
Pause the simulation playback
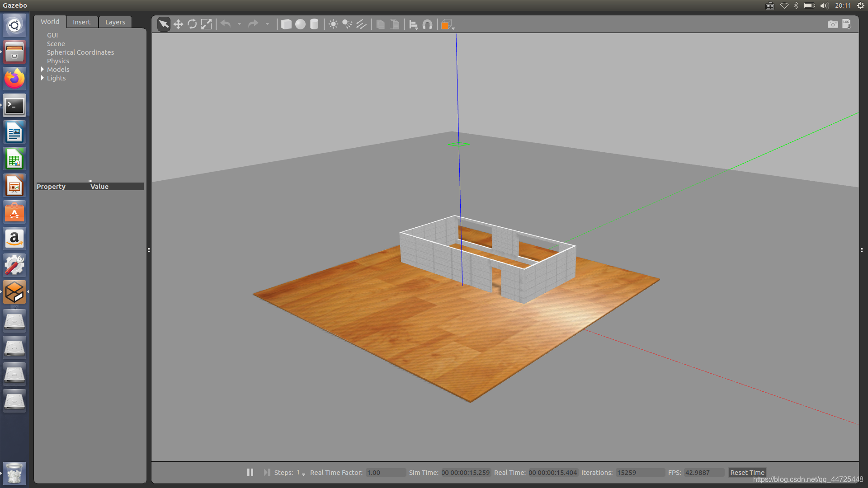coord(249,473)
